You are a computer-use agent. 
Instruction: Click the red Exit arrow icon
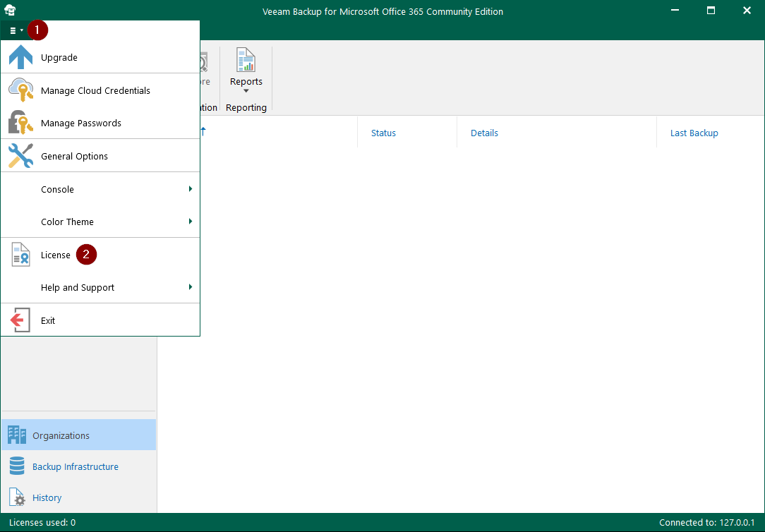click(x=20, y=320)
